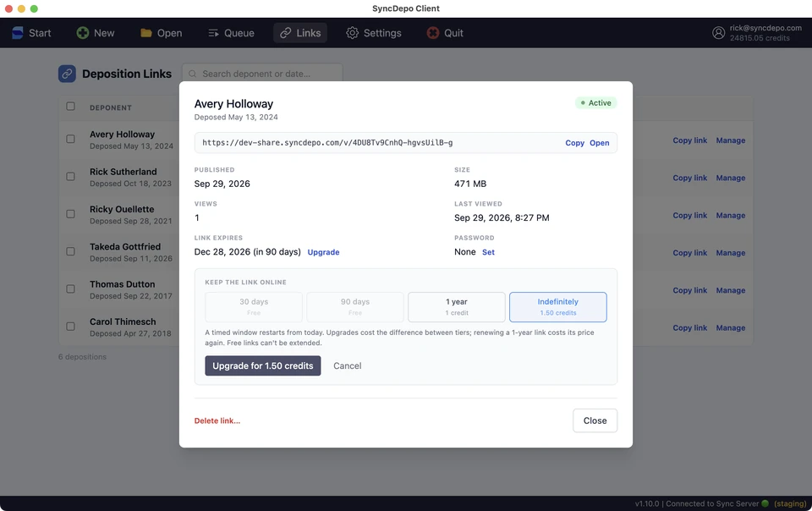Select the 30 days free tier
The image size is (812, 511).
coord(254,307)
